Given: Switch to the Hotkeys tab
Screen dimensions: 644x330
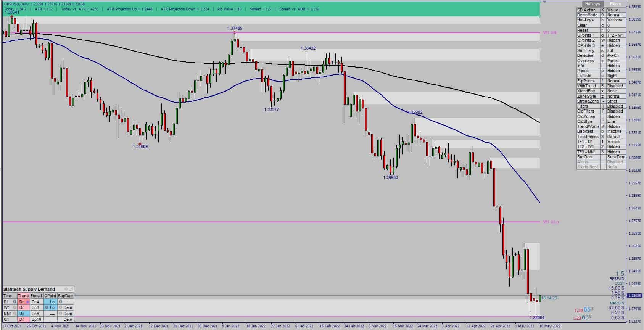Looking at the screenshot, I should [592, 4].
